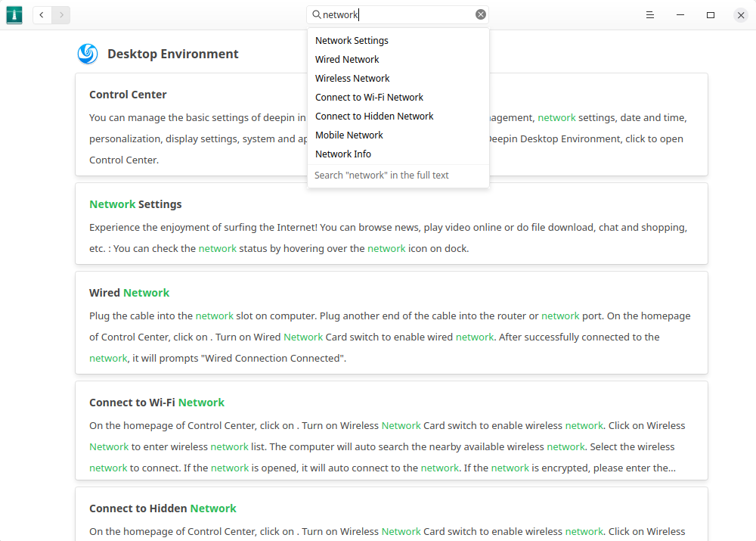Open the "Connect to Wi-Fi Network" result heading
The image size is (756, 541).
[x=156, y=403]
